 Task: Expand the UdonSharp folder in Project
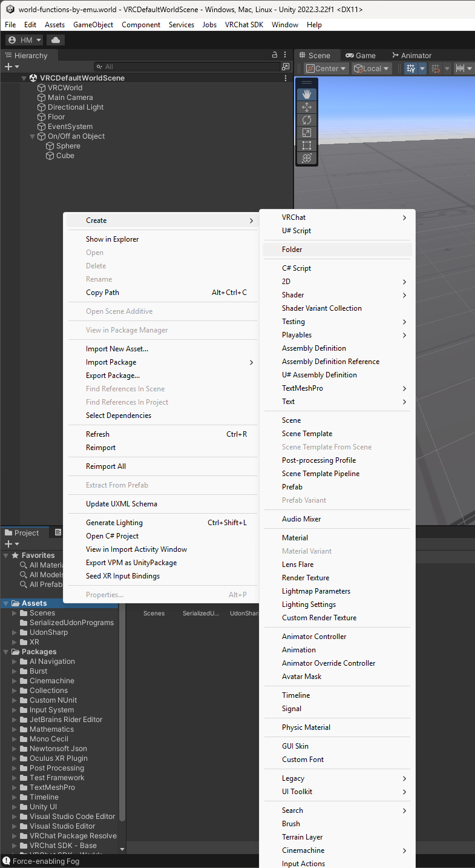15,632
